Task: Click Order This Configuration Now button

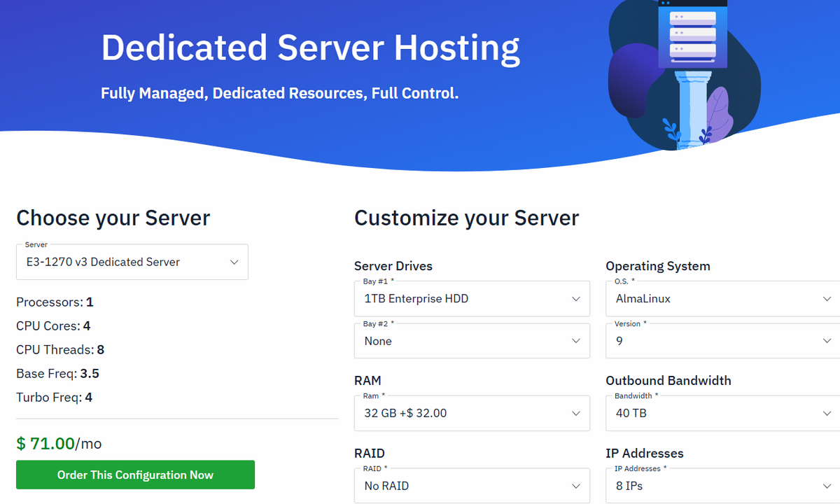Action: [x=135, y=475]
